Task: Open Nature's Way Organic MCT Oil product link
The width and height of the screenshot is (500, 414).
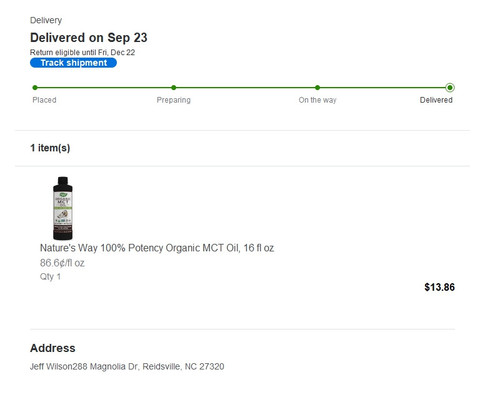Action: tap(157, 248)
